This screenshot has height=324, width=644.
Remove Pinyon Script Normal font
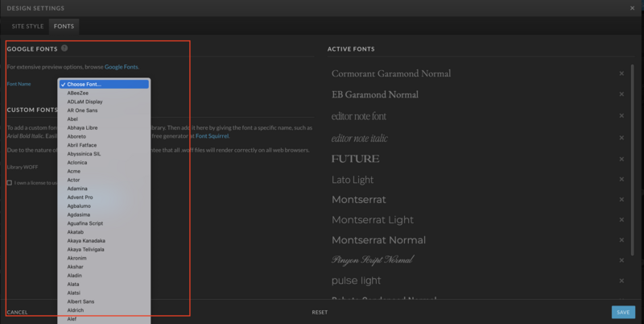621,260
